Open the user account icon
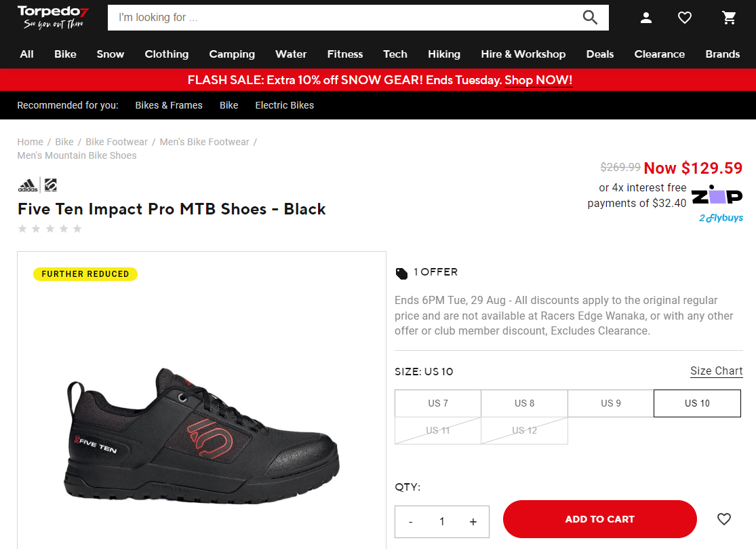Screen dimensions: 756x549 pyautogui.click(x=646, y=18)
